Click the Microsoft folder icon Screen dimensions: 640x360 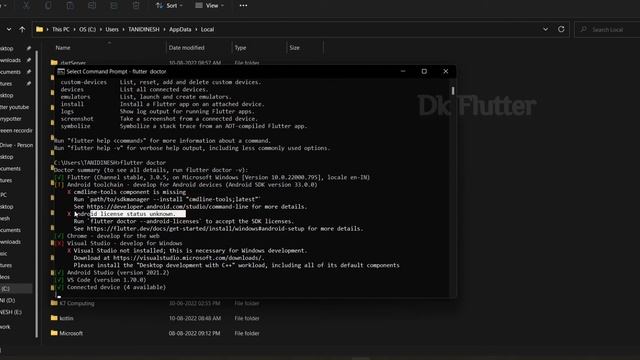(54, 333)
